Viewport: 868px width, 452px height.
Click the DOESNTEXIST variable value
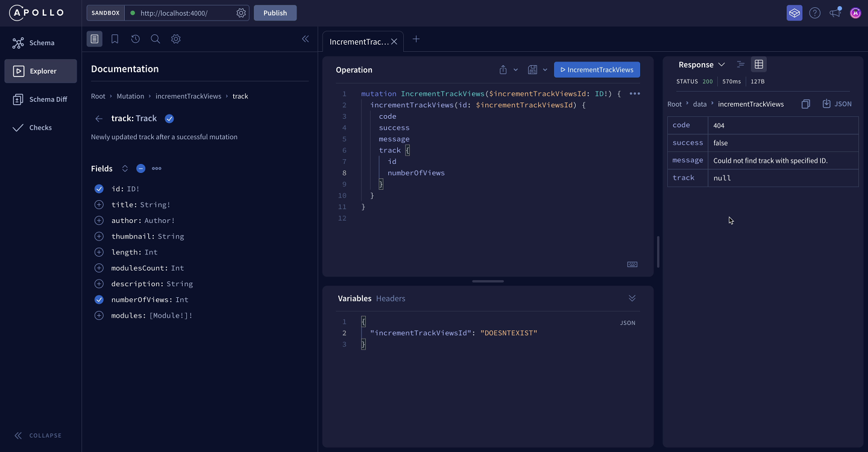(x=509, y=333)
